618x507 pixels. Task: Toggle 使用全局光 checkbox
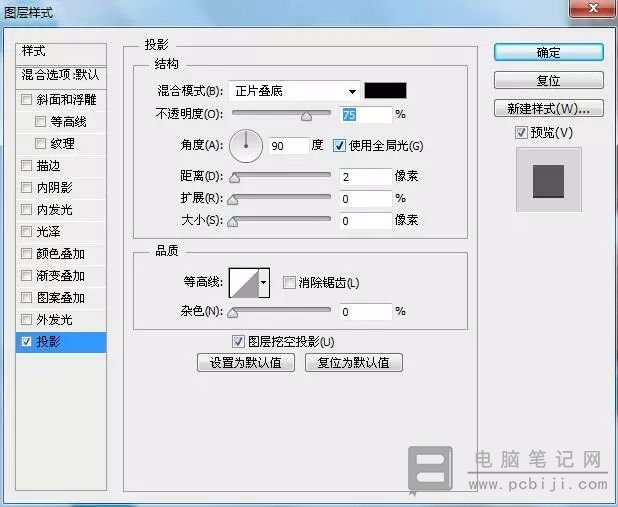pyautogui.click(x=339, y=146)
